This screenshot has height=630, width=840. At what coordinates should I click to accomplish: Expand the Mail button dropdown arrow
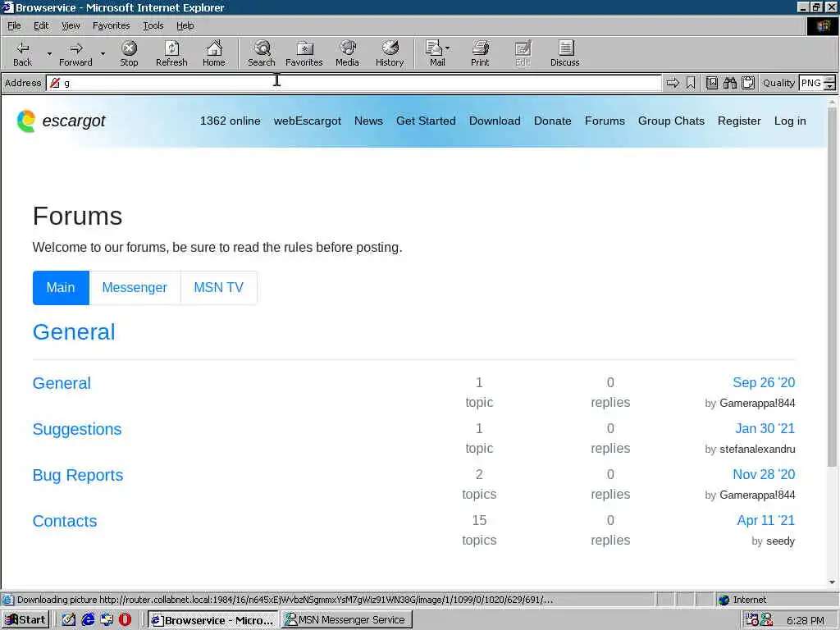[x=448, y=48]
